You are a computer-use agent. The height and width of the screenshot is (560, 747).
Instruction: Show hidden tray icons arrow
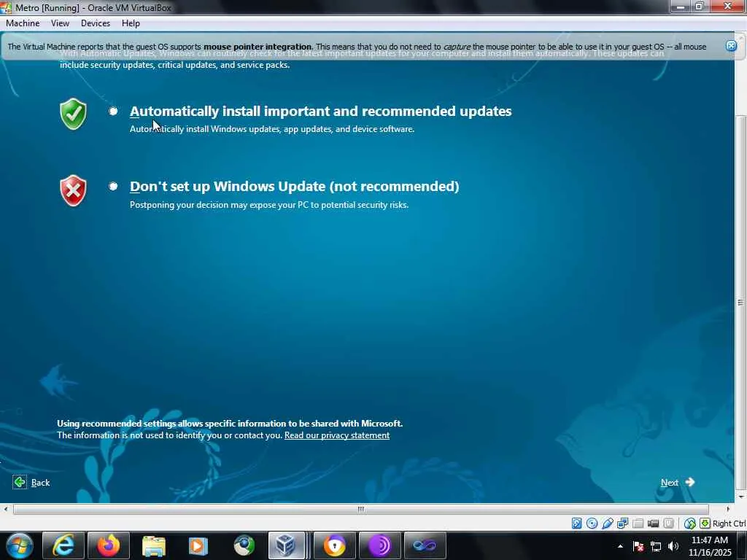pyautogui.click(x=620, y=546)
